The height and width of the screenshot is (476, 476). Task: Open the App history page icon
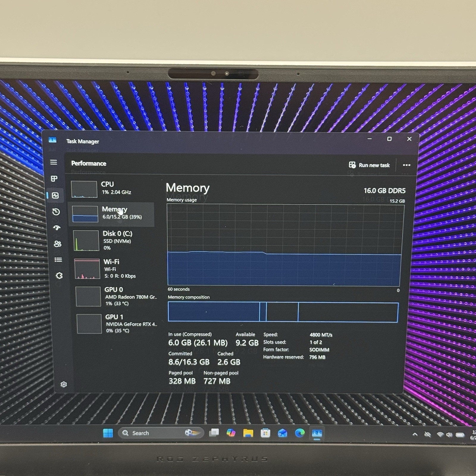coord(56,212)
